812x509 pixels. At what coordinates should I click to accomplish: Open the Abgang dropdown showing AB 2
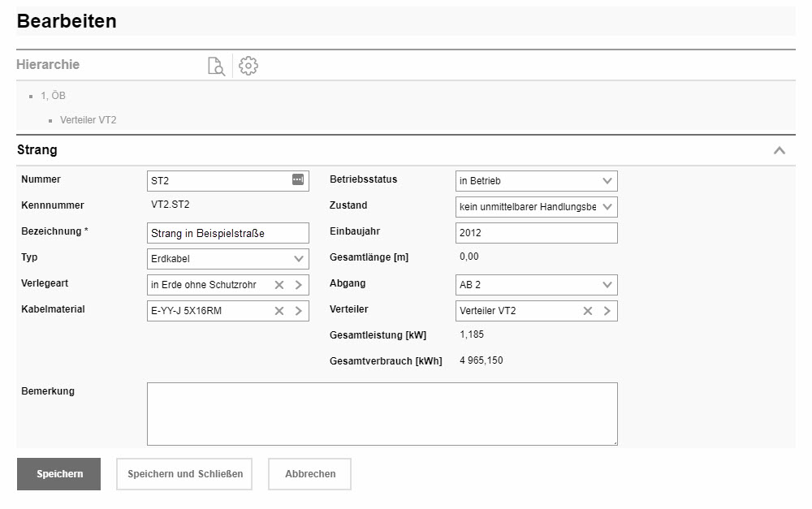[x=536, y=285]
